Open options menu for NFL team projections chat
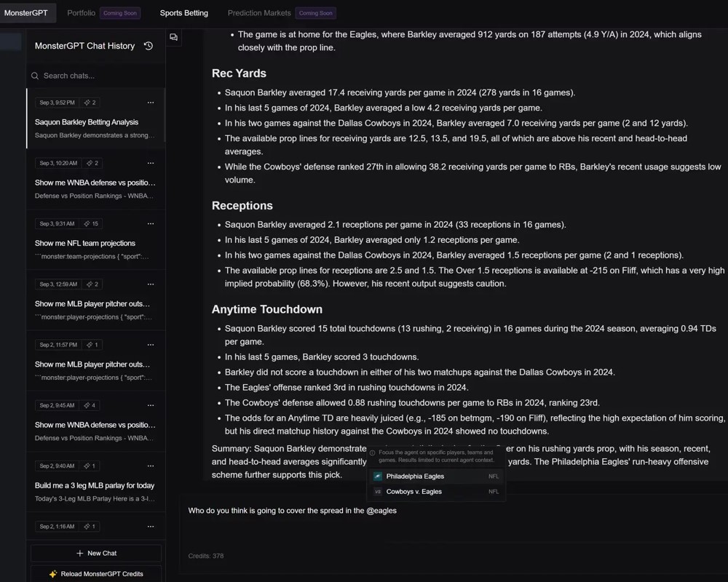The height and width of the screenshot is (582, 728). 151,223
